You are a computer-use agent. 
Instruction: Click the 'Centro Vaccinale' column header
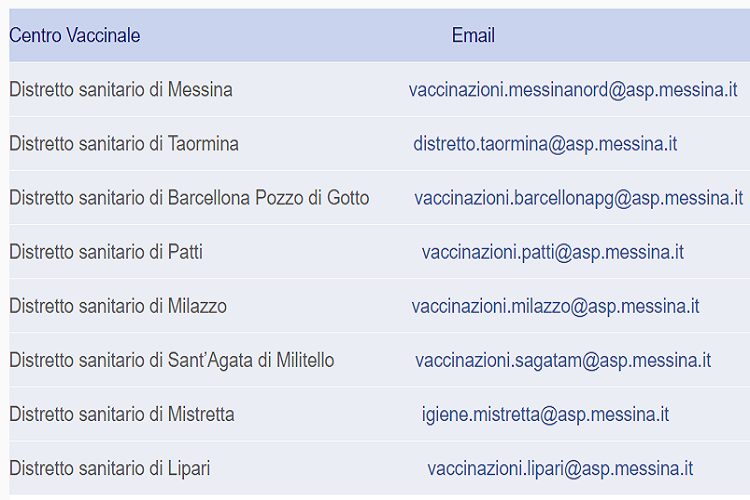point(75,36)
